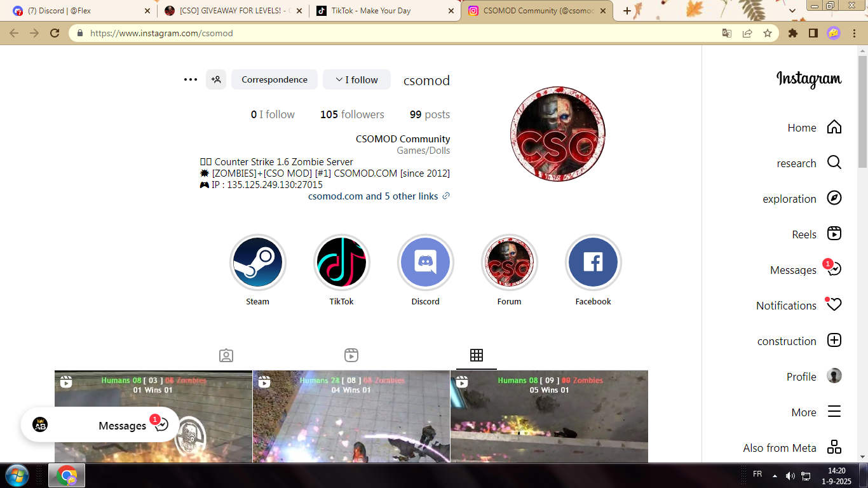Open the Discord story highlight

(x=425, y=262)
